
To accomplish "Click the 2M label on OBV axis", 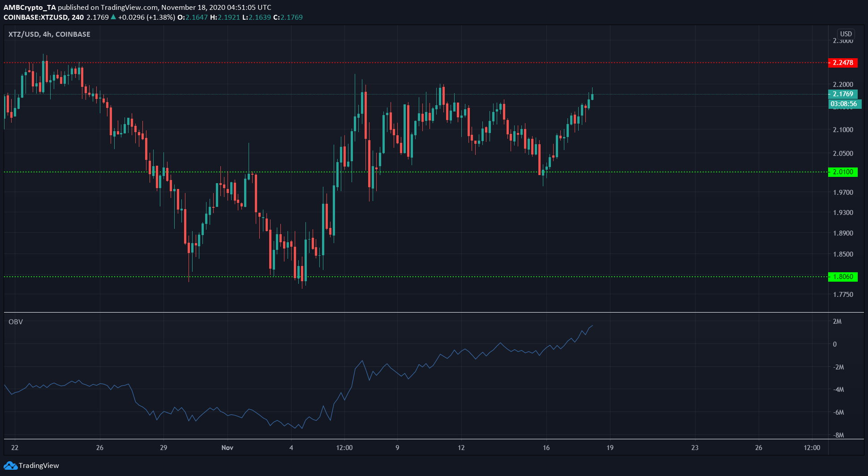I will (837, 322).
